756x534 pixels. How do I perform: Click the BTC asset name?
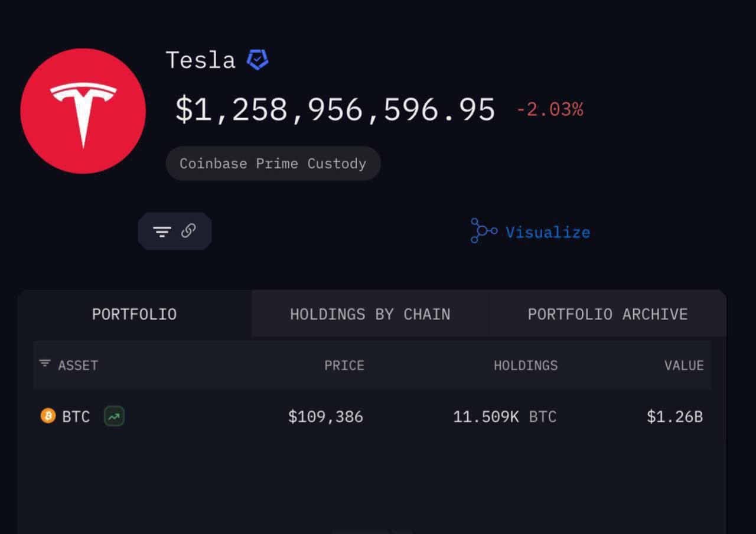76,416
